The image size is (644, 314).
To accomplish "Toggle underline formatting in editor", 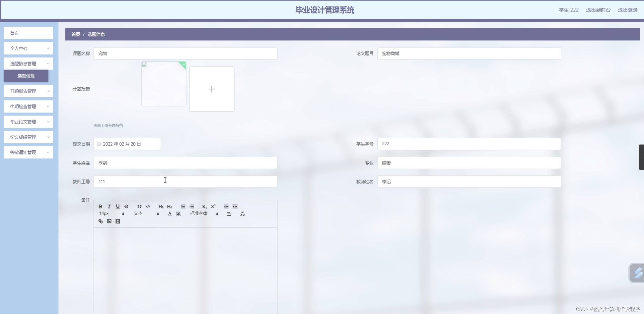I will coord(118,206).
